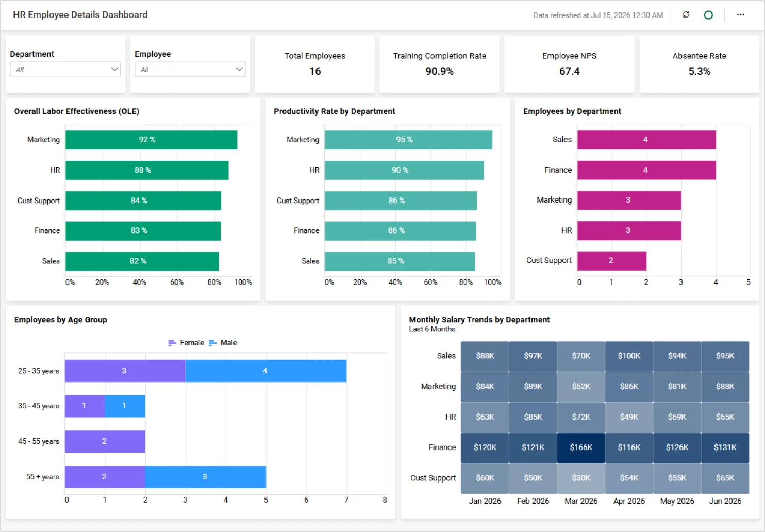Click the Finance Mar 2026 $166K cell
The image size is (765, 532).
[581, 447]
